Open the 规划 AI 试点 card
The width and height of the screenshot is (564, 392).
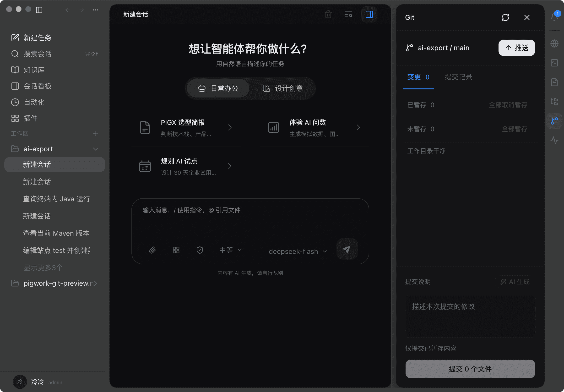click(186, 167)
